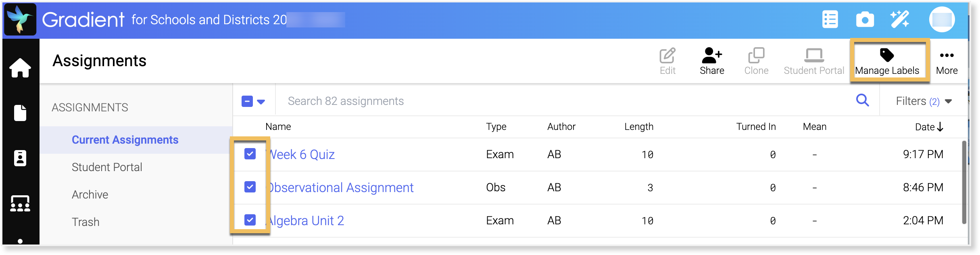Click the Manage Labels tag icon
The width and height of the screenshot is (980, 255).
[x=886, y=55]
